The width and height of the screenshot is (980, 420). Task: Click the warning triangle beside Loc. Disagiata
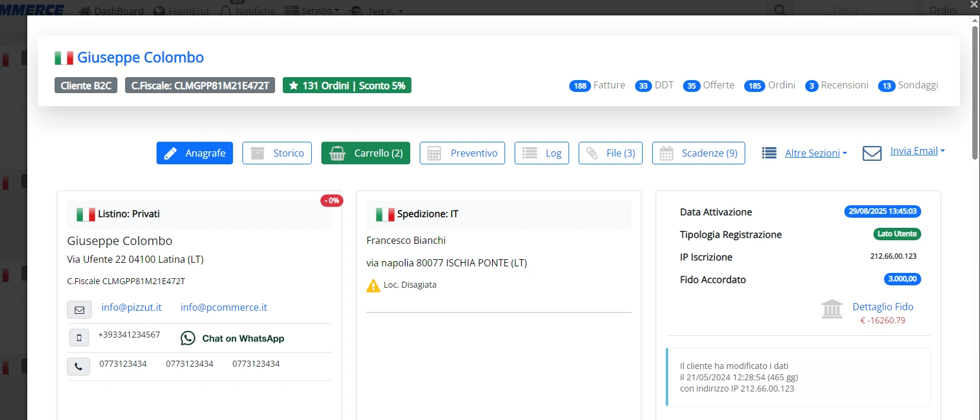point(374,286)
